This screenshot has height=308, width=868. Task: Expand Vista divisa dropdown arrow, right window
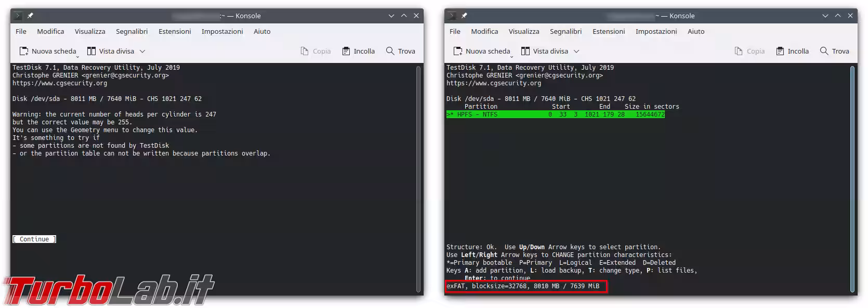576,51
